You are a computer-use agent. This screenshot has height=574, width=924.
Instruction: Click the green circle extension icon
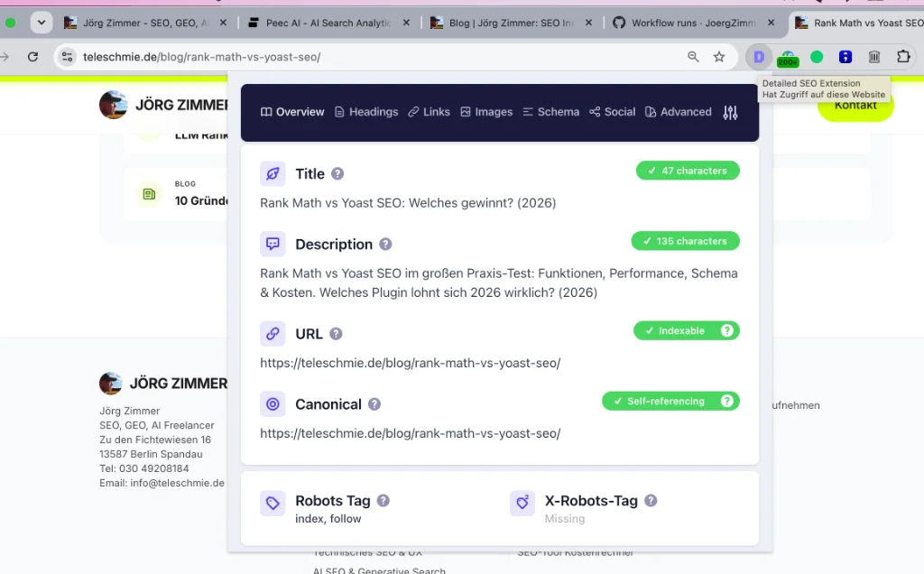pos(817,57)
